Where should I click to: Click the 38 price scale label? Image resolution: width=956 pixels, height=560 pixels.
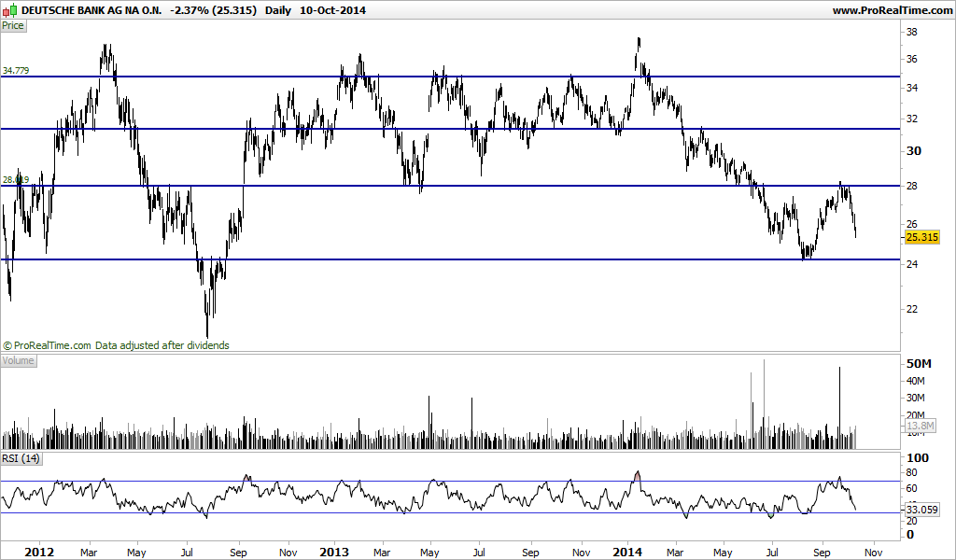[x=913, y=33]
